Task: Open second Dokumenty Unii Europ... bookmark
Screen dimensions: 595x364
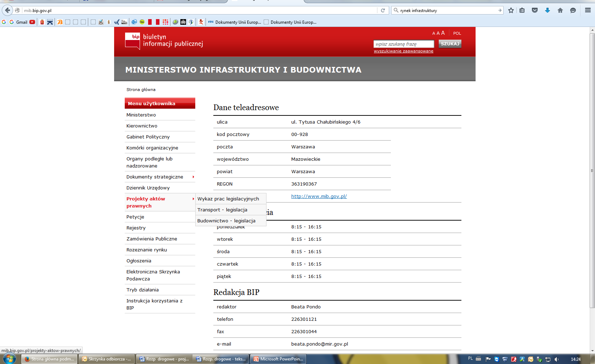Action: [x=290, y=22]
